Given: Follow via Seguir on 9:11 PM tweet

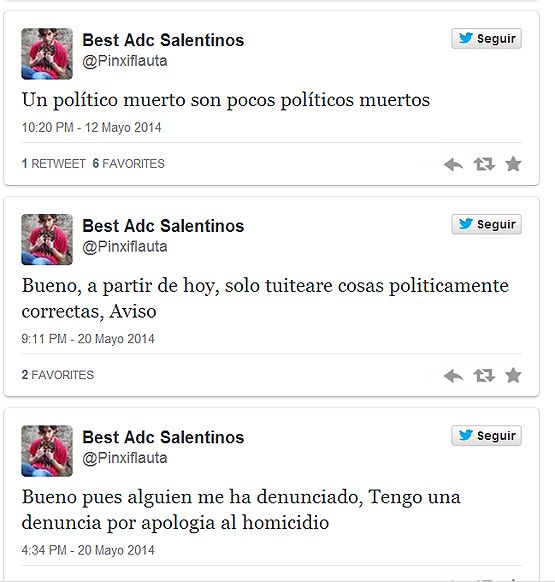Looking at the screenshot, I should pos(486,224).
